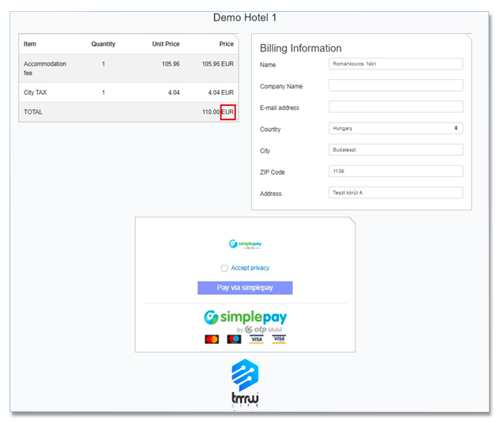Screen dimensions: 504x423
Task: Click the last Visa card icon on right
Action: click(x=279, y=339)
